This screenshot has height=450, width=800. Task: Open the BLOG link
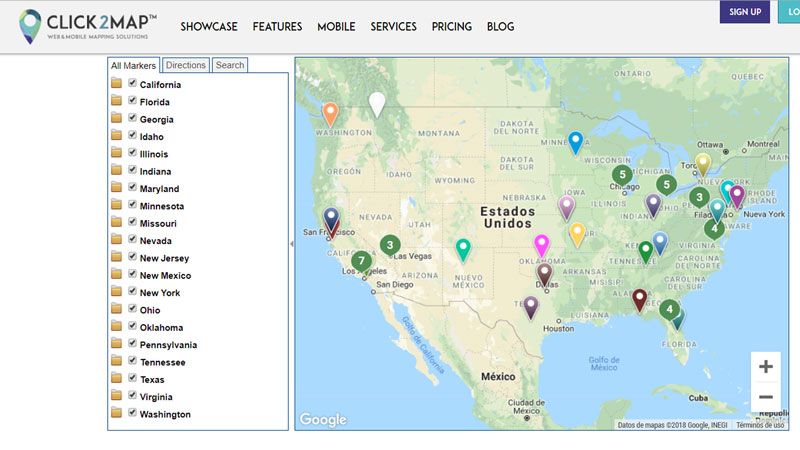500,27
